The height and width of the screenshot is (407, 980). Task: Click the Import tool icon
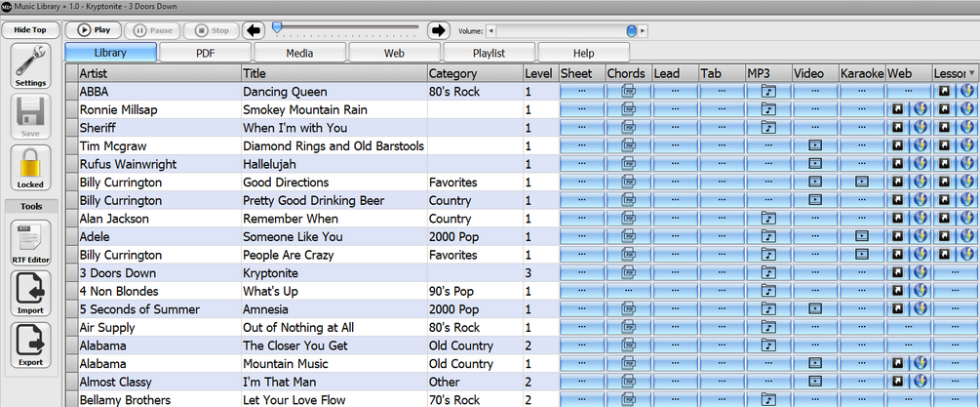[30, 294]
